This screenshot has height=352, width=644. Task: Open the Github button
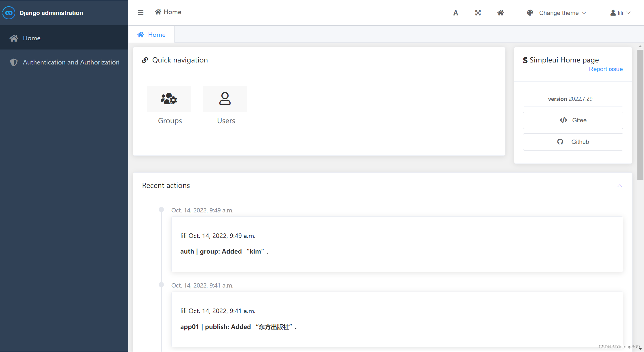(573, 142)
